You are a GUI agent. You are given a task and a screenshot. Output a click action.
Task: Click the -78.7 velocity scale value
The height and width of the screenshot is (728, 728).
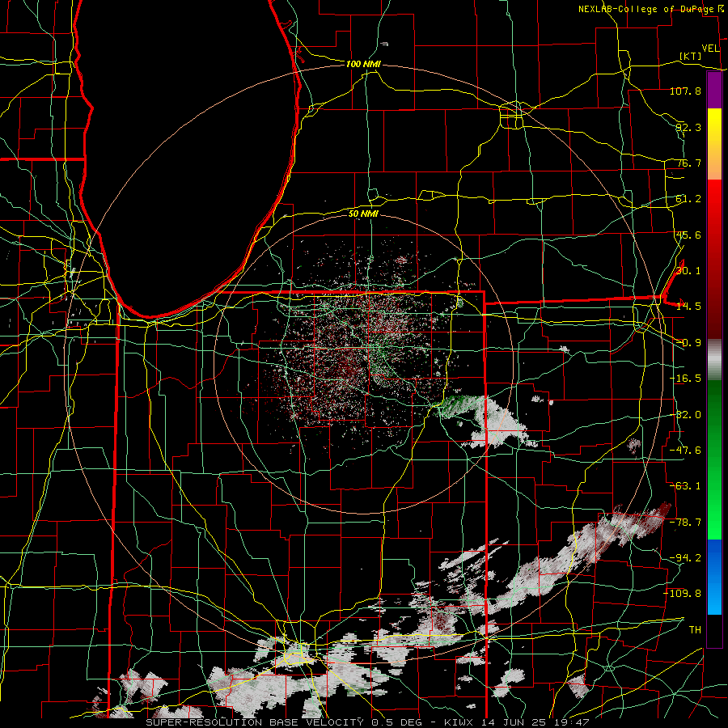click(685, 523)
